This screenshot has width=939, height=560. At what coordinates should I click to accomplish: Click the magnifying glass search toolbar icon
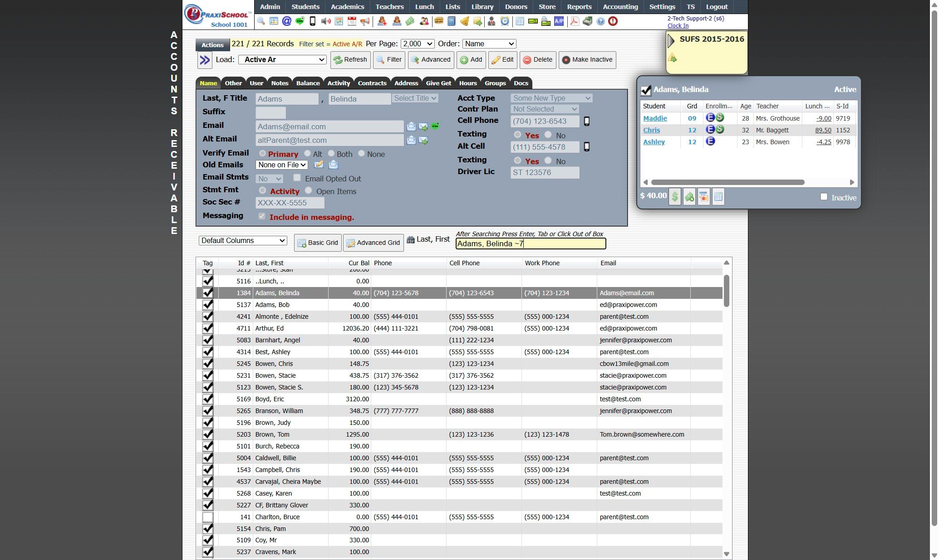tap(261, 21)
